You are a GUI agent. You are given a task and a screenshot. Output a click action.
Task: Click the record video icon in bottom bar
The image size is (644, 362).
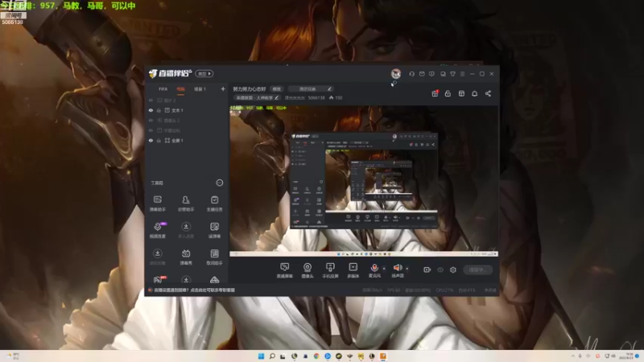[427, 269]
